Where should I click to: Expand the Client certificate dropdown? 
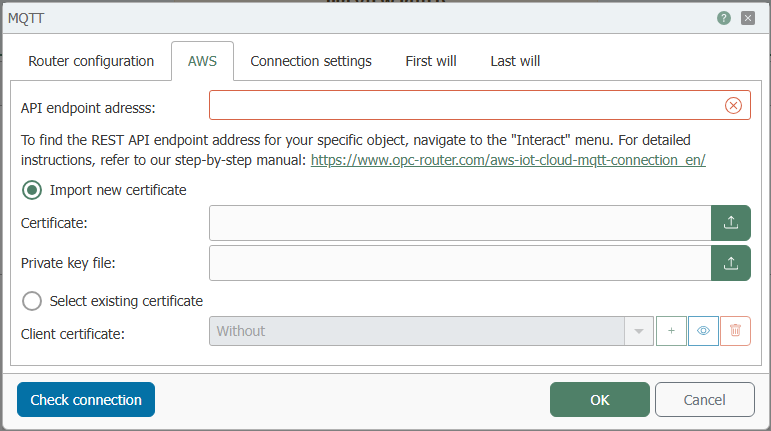[639, 331]
